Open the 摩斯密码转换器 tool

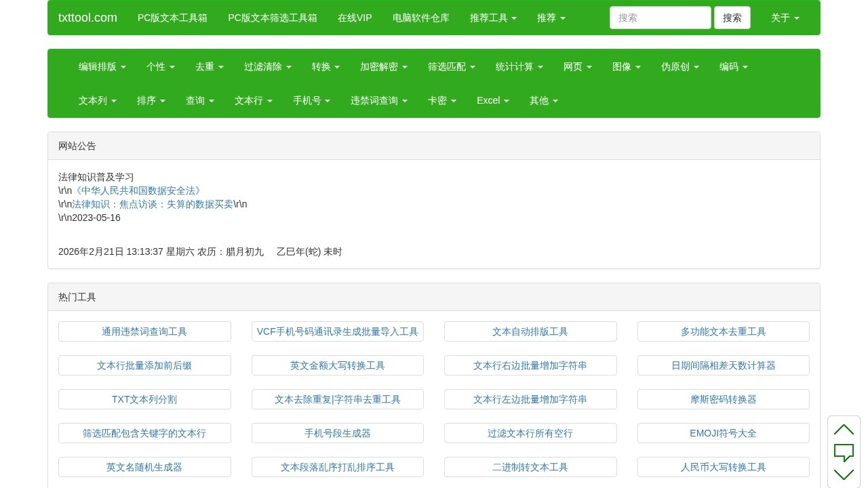coord(723,399)
